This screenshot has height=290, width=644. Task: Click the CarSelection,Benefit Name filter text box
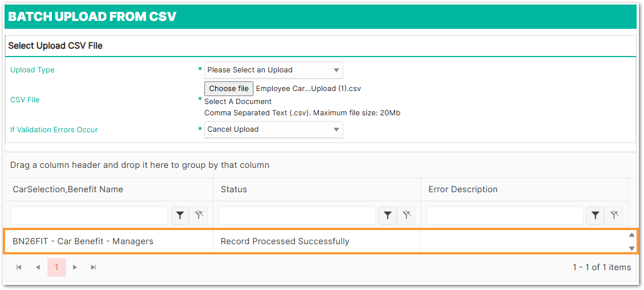89,215
